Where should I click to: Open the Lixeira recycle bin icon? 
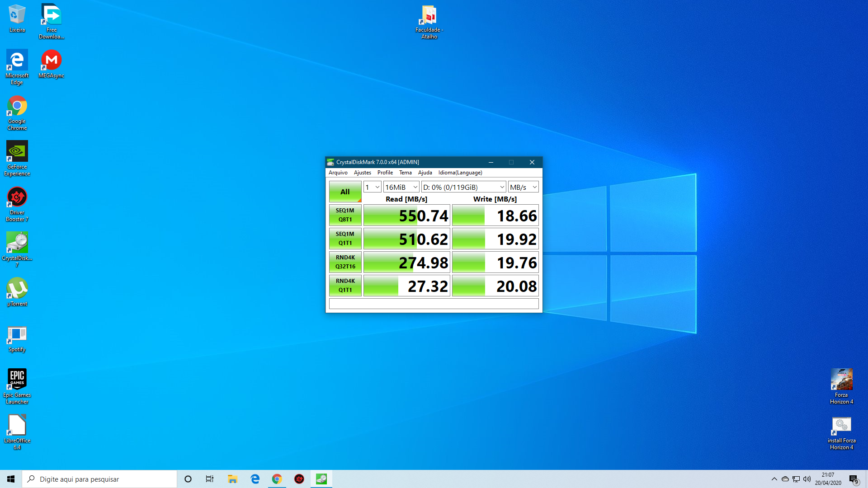click(x=17, y=19)
